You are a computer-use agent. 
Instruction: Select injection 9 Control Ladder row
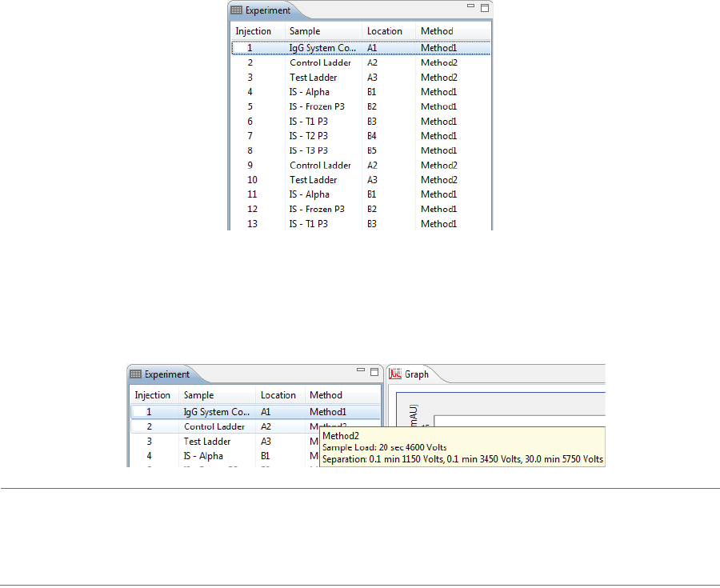tap(361, 166)
